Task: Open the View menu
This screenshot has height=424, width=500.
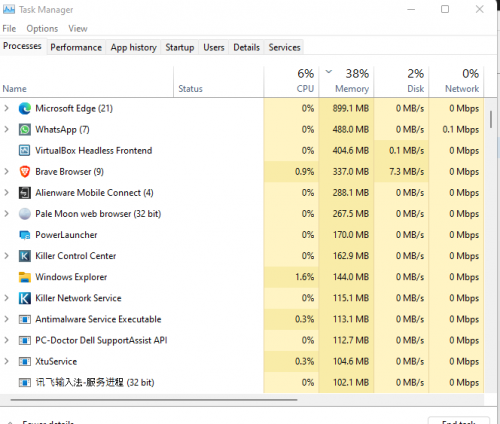Action: pyautogui.click(x=78, y=29)
